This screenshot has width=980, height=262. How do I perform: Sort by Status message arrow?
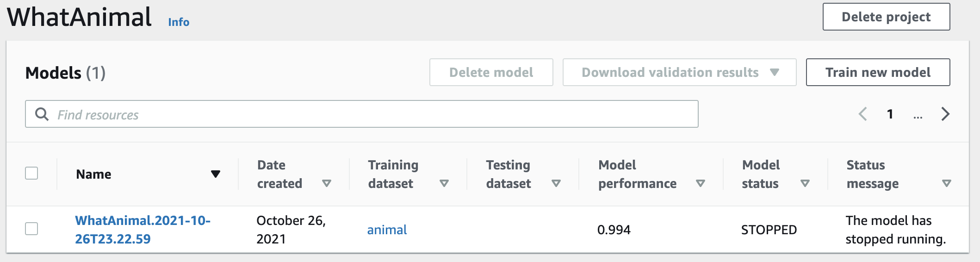947,184
